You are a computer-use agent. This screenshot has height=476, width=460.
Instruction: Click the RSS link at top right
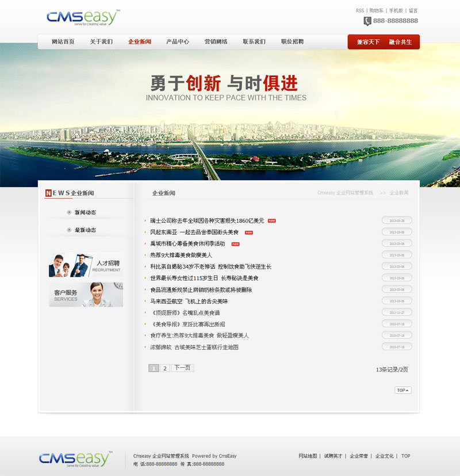(359, 10)
